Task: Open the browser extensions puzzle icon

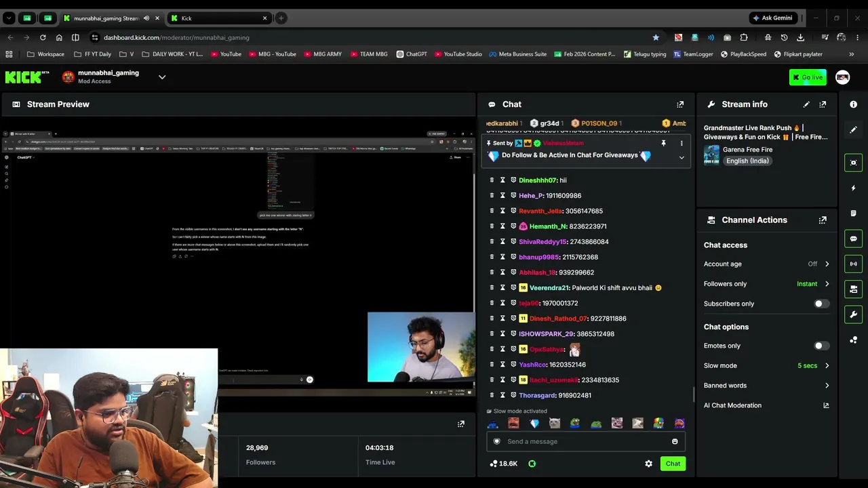Action: pos(744,37)
